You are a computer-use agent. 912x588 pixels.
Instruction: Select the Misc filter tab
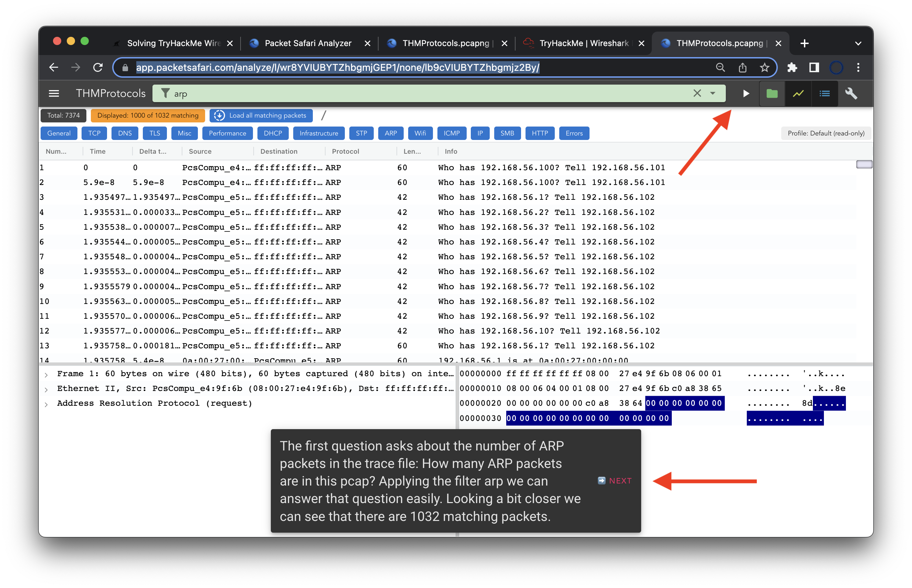click(184, 133)
